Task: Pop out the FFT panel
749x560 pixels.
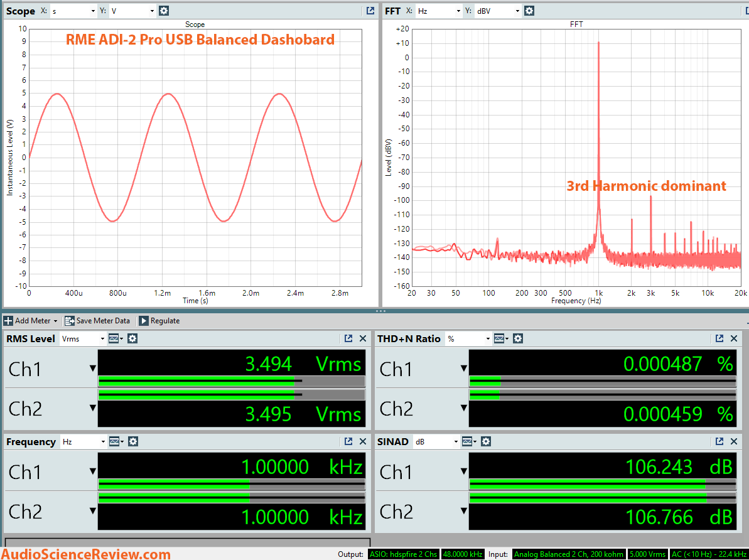Action: coord(746,11)
